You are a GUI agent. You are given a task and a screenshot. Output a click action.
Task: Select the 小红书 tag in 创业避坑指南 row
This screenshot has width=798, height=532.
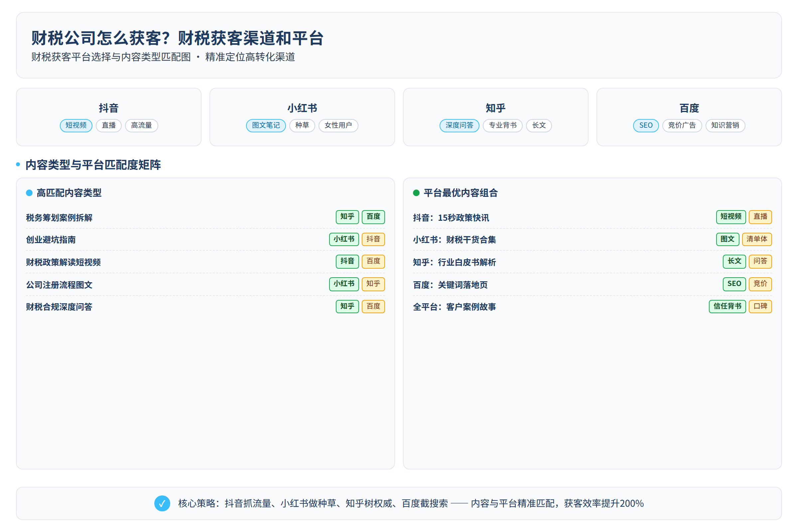point(344,239)
